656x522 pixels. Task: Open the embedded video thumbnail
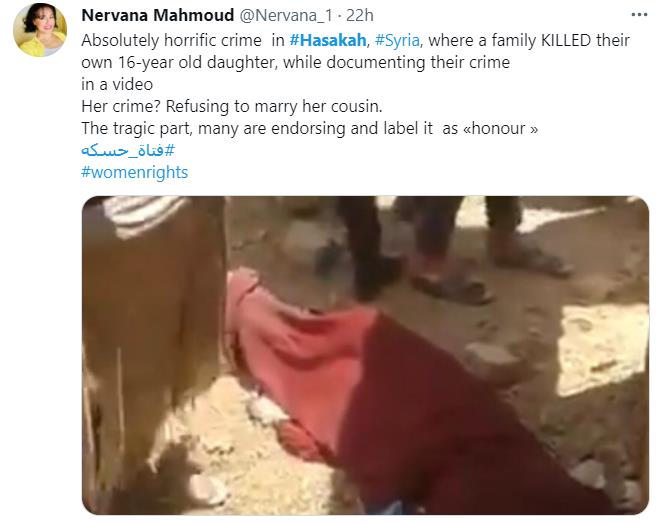(365, 355)
